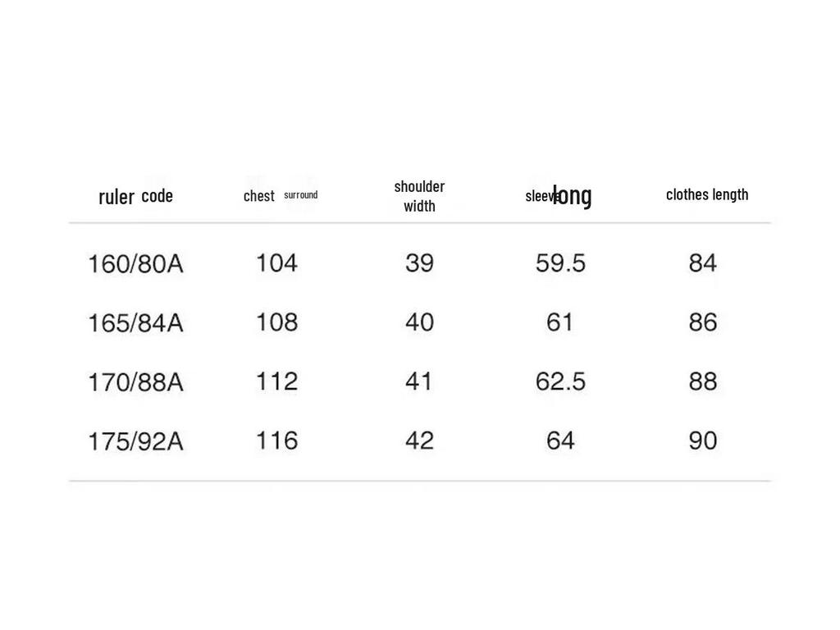The width and height of the screenshot is (840, 630).
Task: Click clothes length value 90
Action: click(x=703, y=441)
